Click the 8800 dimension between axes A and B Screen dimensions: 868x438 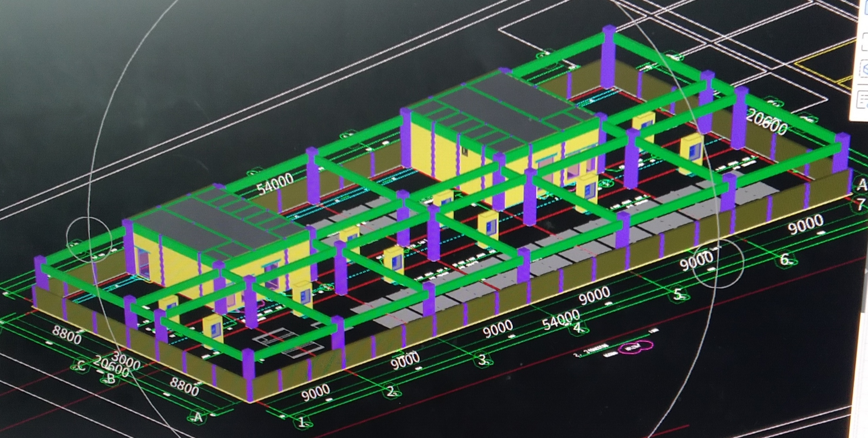[184, 387]
